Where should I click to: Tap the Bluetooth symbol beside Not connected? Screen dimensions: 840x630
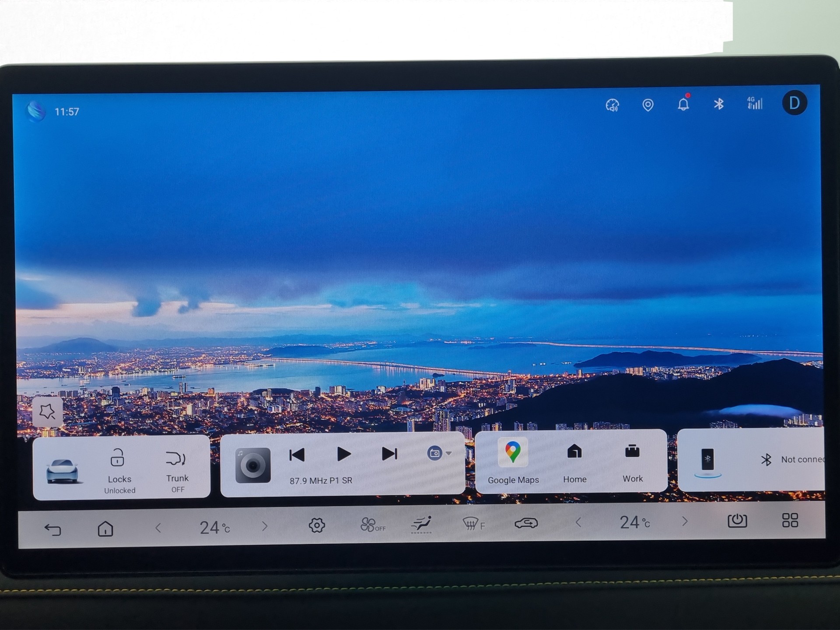(766, 459)
